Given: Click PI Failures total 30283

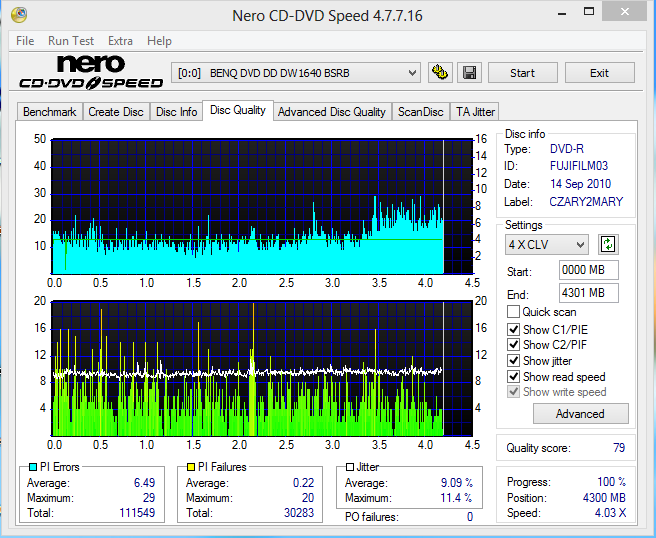Looking at the screenshot, I should (299, 513).
